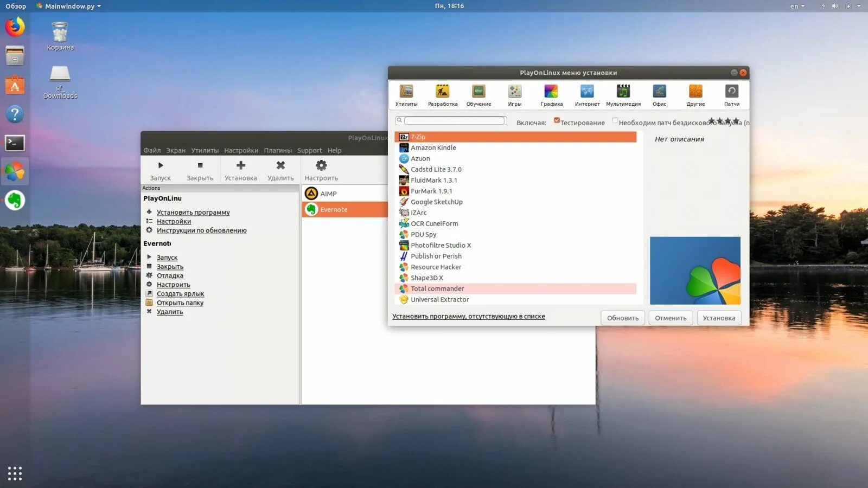
Task: Open Настройки menu in PlayOnLinux menubar
Action: pos(241,150)
